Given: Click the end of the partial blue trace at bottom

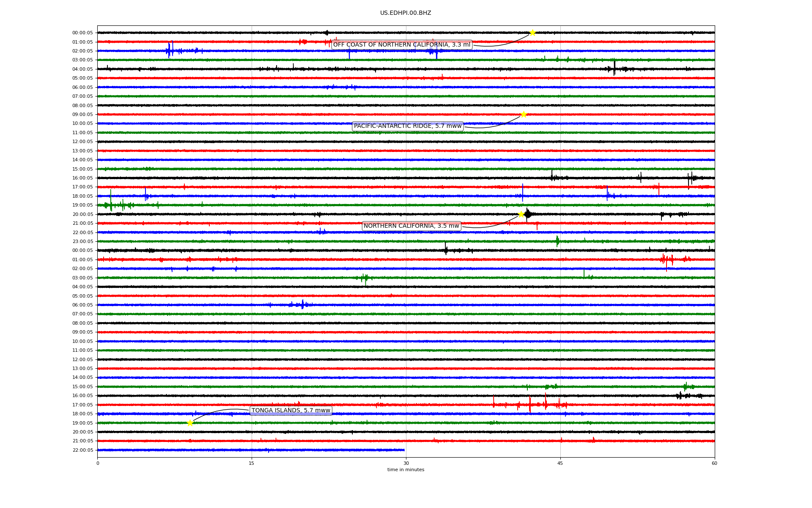Looking at the screenshot, I should (x=404, y=450).
